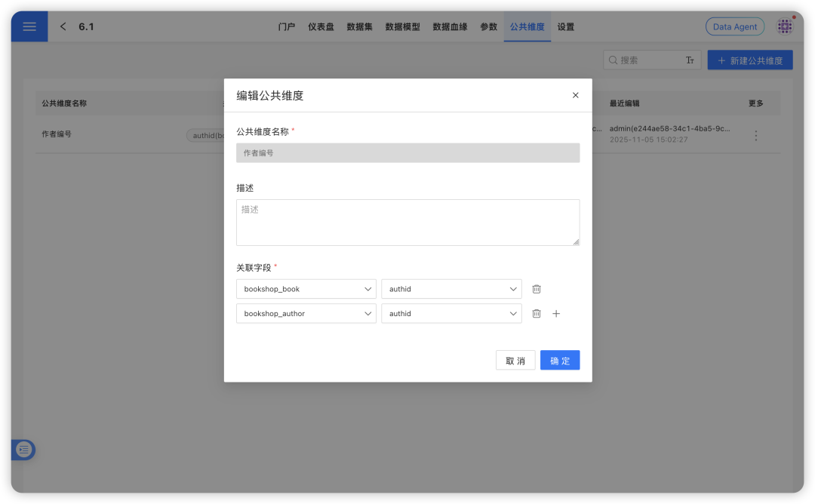815x504 pixels.
Task: Open the more options menu for 作者编号 row
Action: pyautogui.click(x=757, y=135)
